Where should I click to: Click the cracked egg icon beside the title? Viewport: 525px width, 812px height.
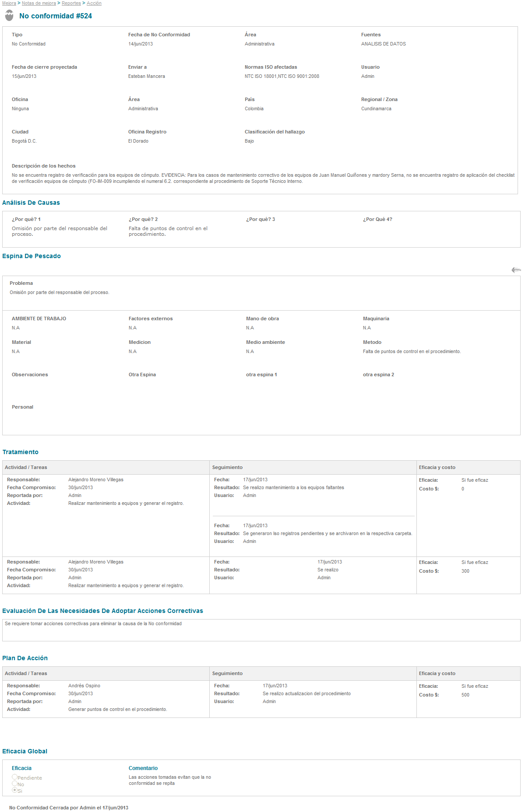[9, 16]
